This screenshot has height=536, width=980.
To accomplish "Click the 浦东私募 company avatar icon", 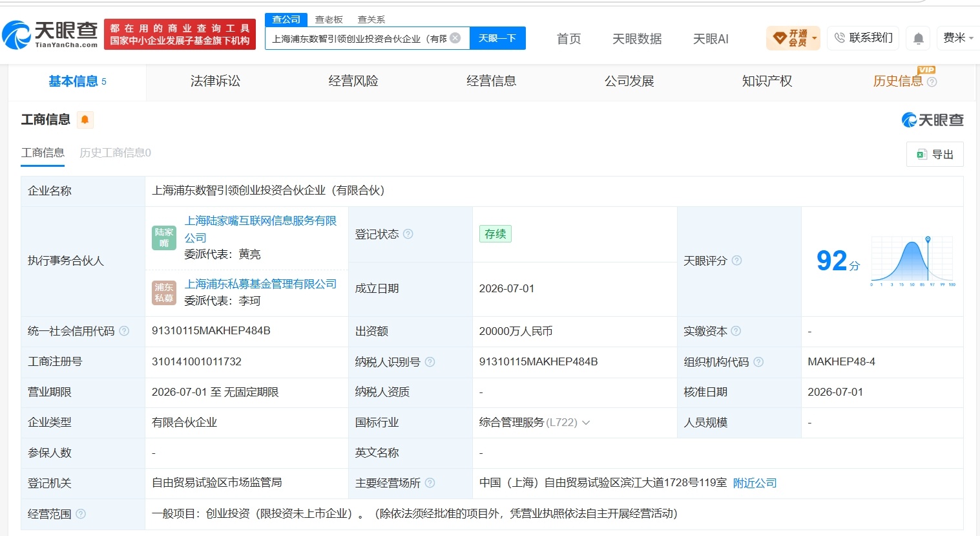I will pyautogui.click(x=164, y=292).
